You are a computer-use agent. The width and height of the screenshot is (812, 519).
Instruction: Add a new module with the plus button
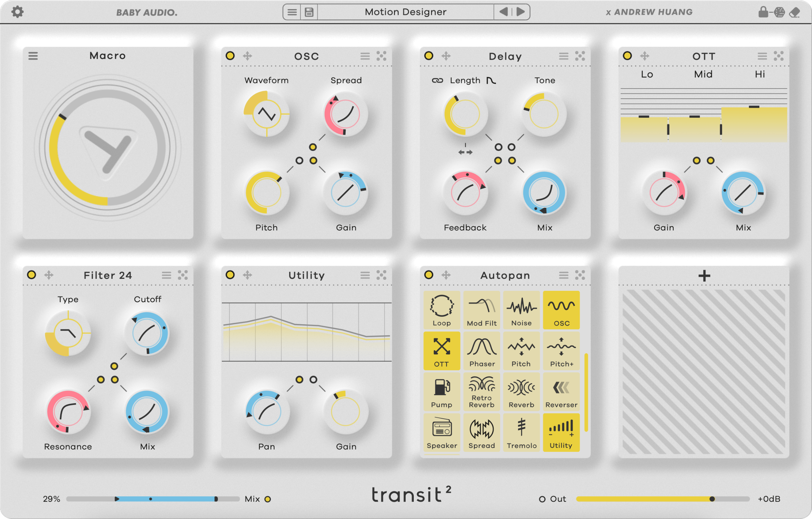tap(704, 275)
